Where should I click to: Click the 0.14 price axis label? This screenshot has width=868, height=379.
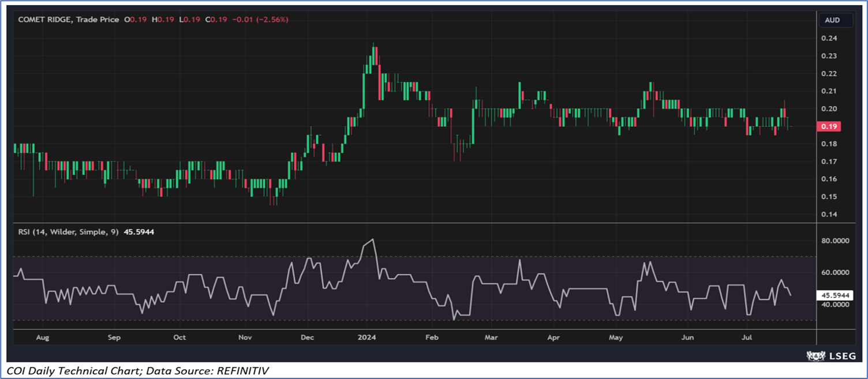click(x=828, y=215)
